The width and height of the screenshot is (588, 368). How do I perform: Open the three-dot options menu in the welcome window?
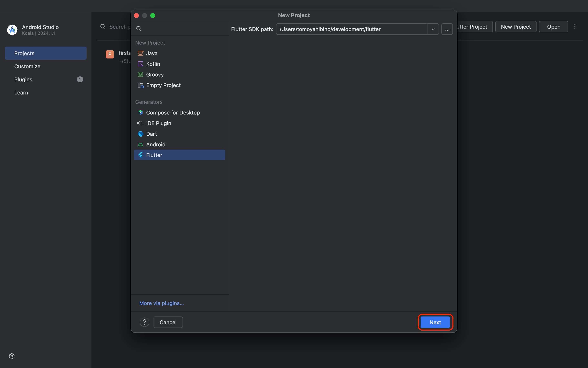click(575, 27)
